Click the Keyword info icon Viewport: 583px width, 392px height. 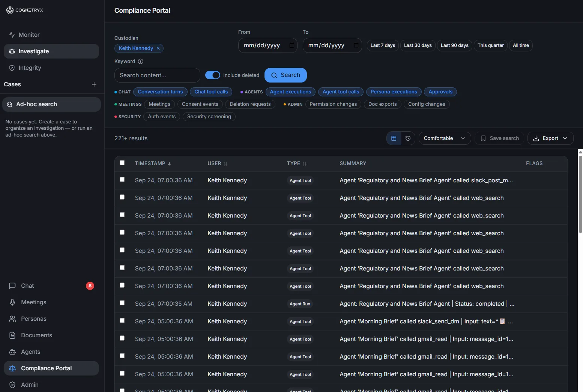tap(141, 62)
